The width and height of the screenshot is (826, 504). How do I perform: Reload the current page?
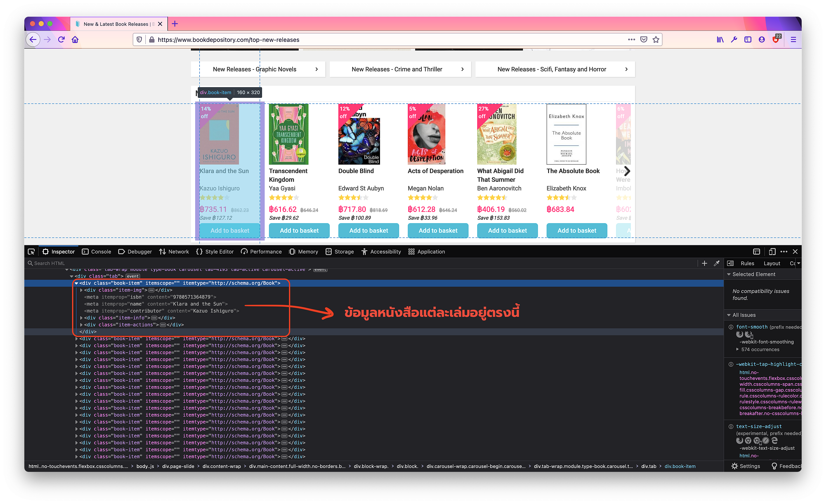click(61, 39)
